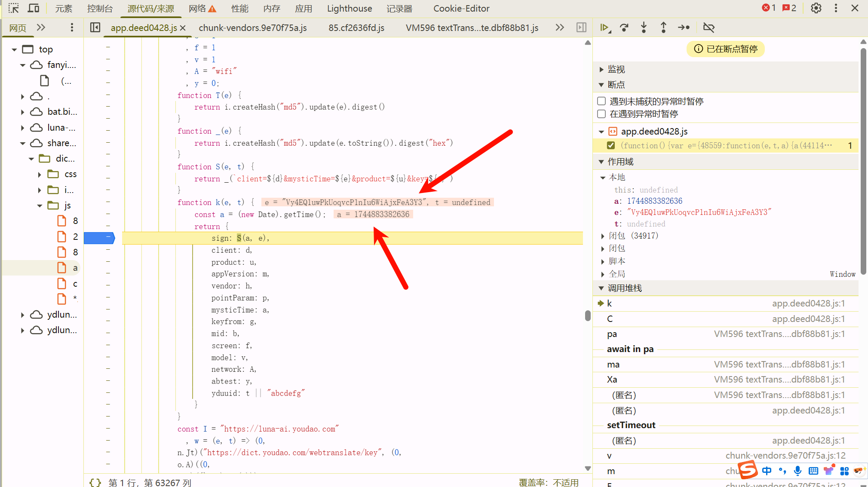This screenshot has height=487, width=868.
Task: Select the pa call stack frame
Action: pos(612,334)
